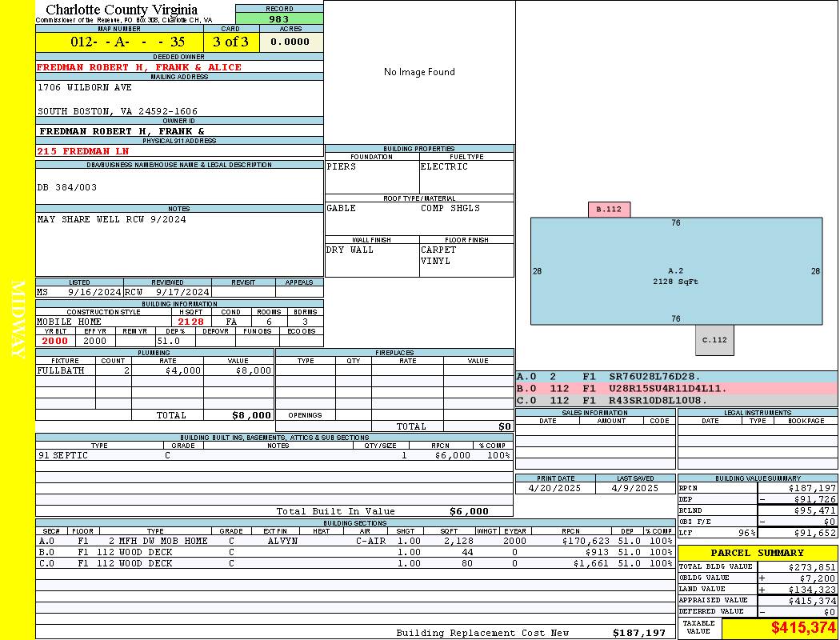Select building section C.0 WOOD DECK row

356,563
